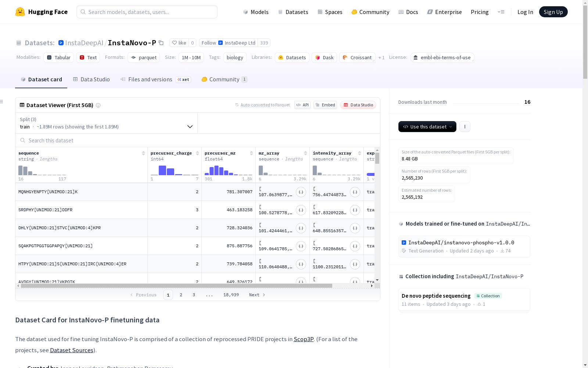588x368 pixels.
Task: Like the dataset with the heart button
Action: (179, 43)
